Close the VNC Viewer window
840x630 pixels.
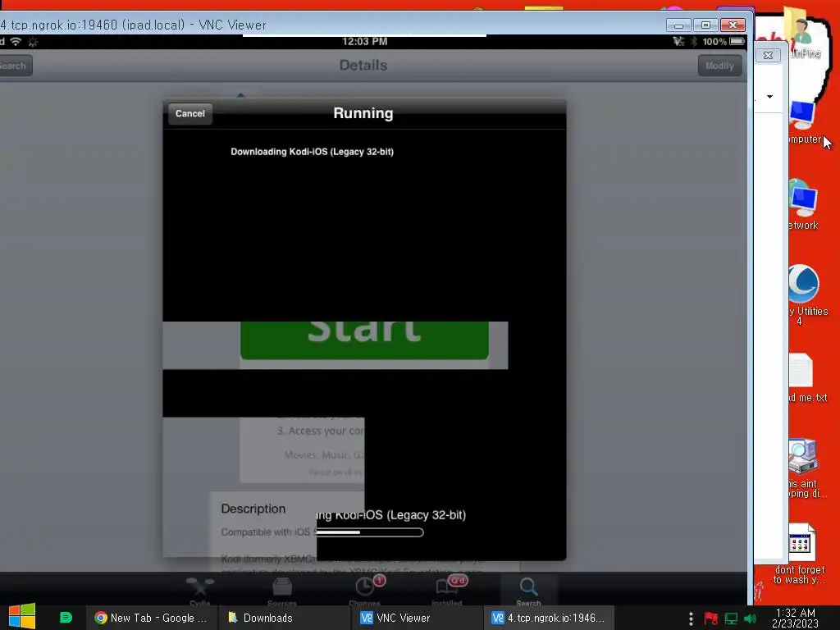[733, 25]
